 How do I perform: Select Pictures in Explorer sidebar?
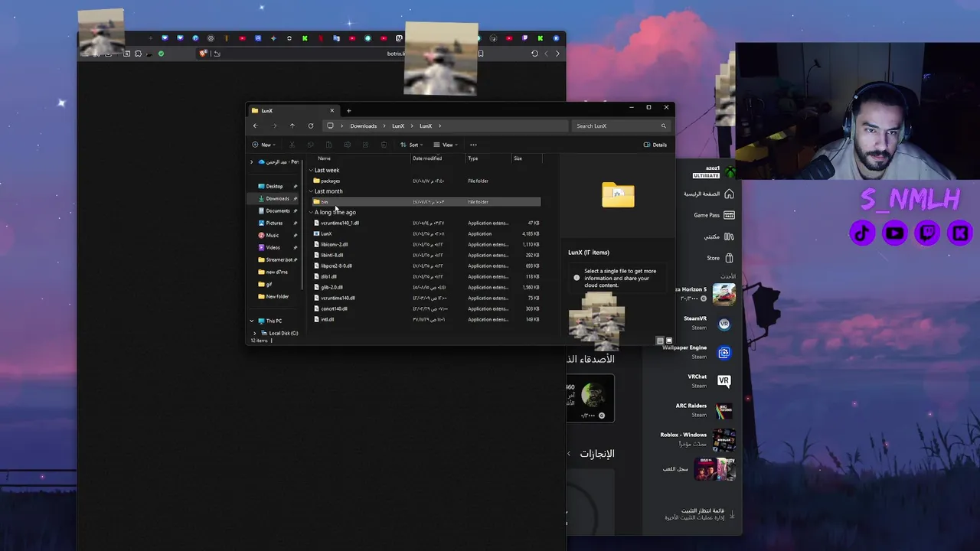pos(274,223)
